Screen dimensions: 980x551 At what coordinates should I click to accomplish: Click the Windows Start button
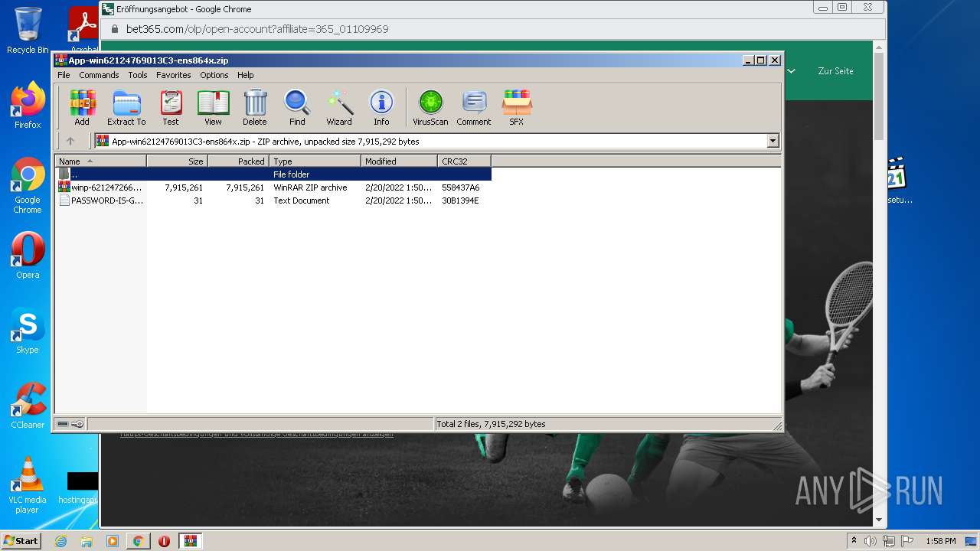point(21,541)
